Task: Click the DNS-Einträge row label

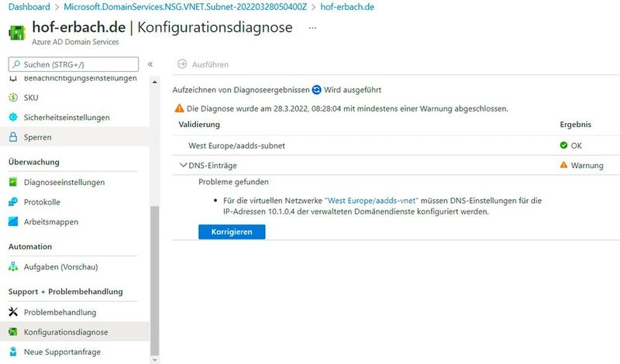Action: 212,166
